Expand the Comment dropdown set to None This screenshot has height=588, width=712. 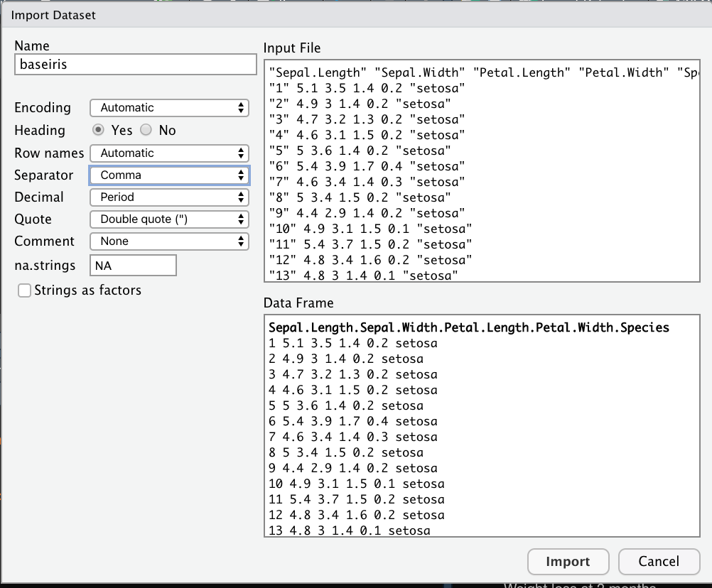[x=169, y=241]
